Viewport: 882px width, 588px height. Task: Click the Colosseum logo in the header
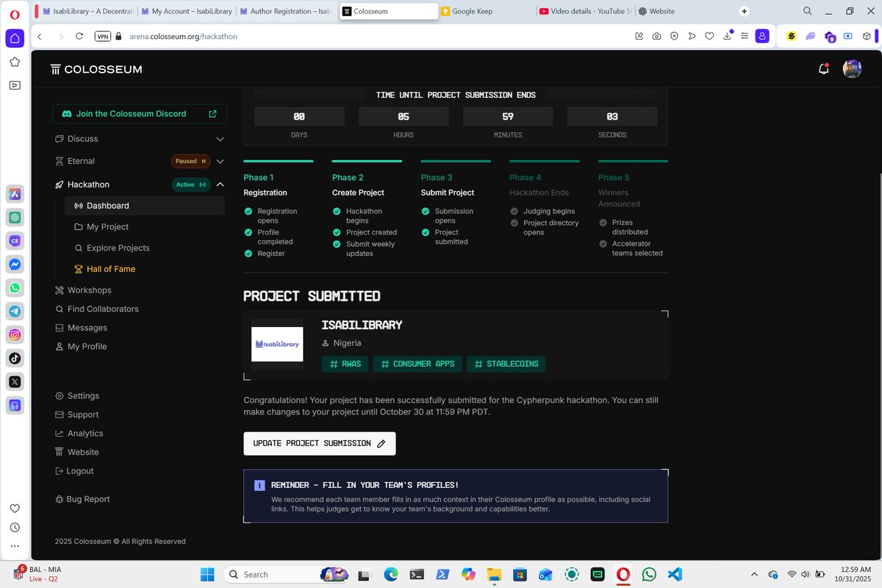96,69
